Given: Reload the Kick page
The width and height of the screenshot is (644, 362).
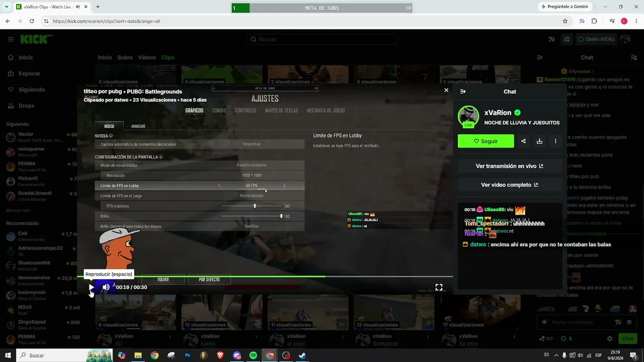Looking at the screenshot, I should (x=32, y=21).
